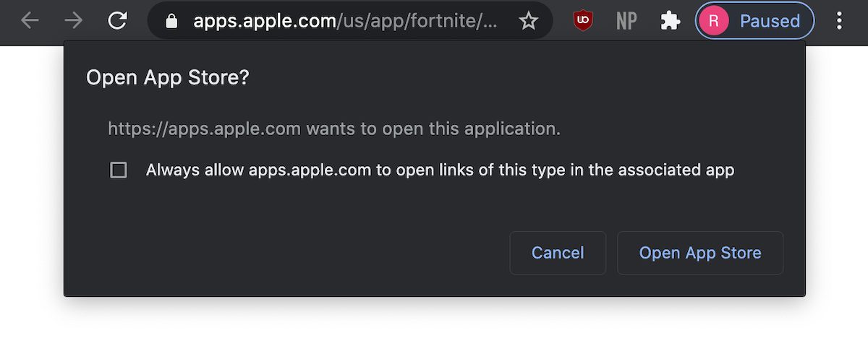The image size is (868, 359).
Task: Bookmark this page with the star icon
Action: [529, 21]
